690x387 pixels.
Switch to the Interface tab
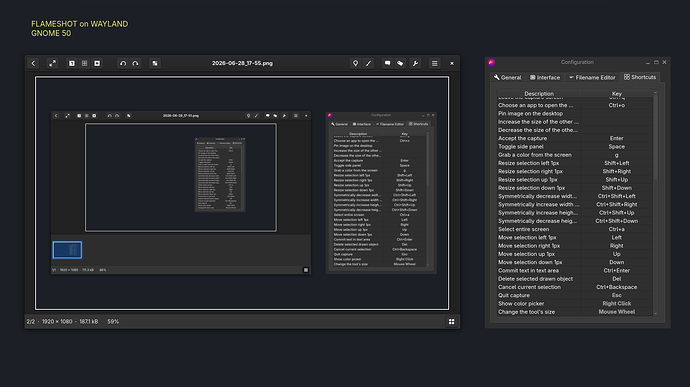point(545,77)
